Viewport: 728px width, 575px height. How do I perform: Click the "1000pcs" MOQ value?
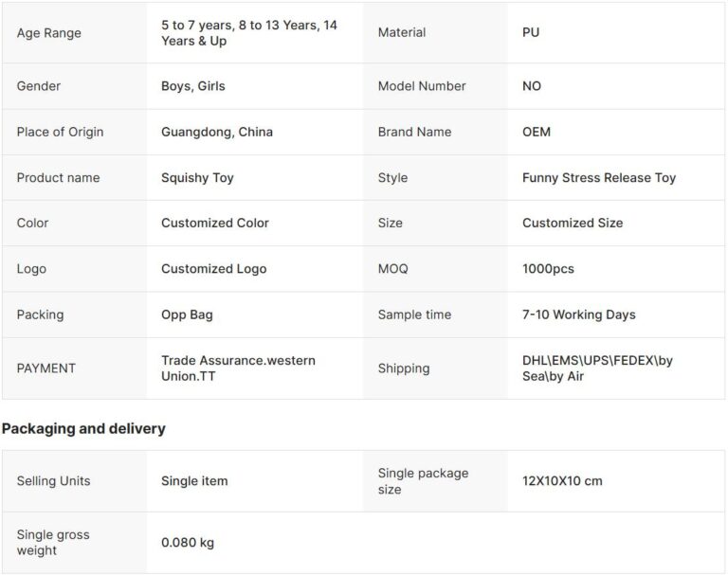point(548,269)
